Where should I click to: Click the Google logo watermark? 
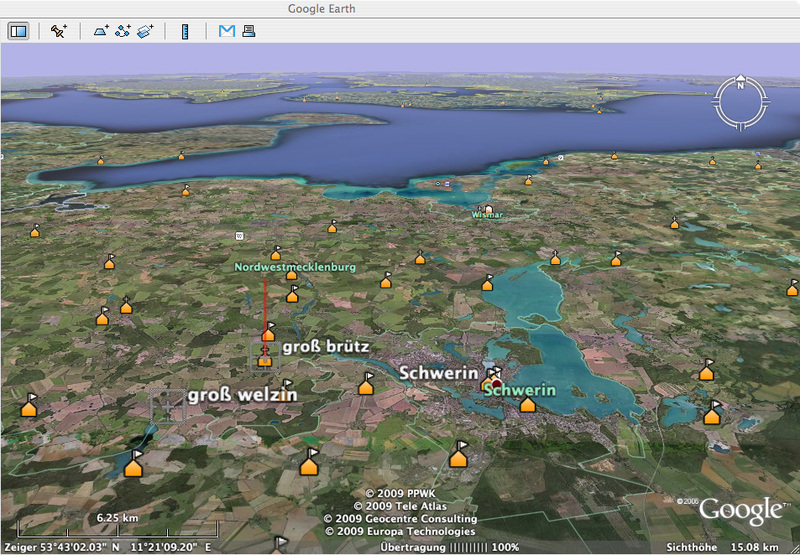[739, 510]
